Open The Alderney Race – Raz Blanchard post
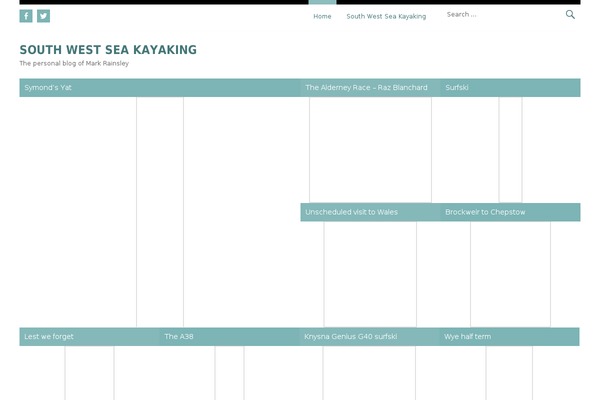Viewport: 600px width, 400px height. [x=366, y=88]
